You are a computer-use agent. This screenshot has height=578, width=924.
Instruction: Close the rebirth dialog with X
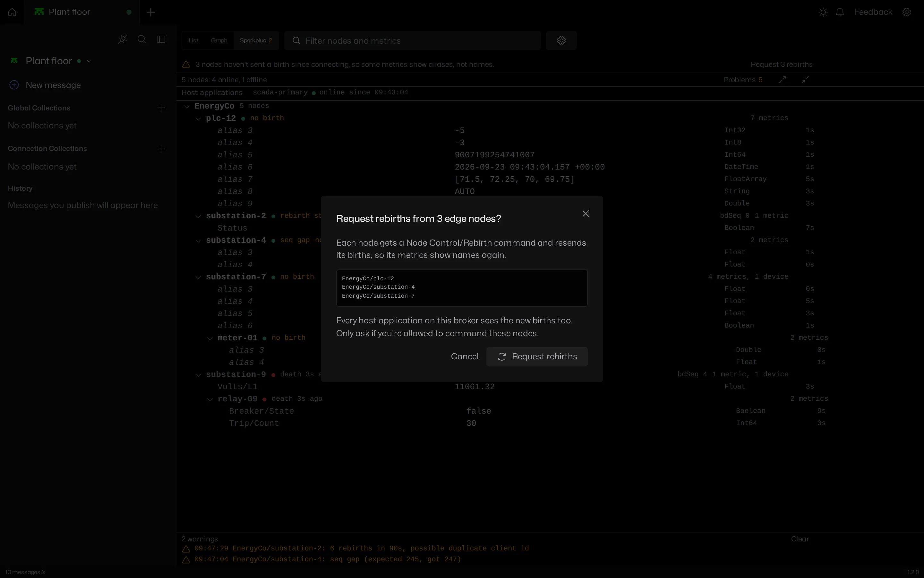586,214
